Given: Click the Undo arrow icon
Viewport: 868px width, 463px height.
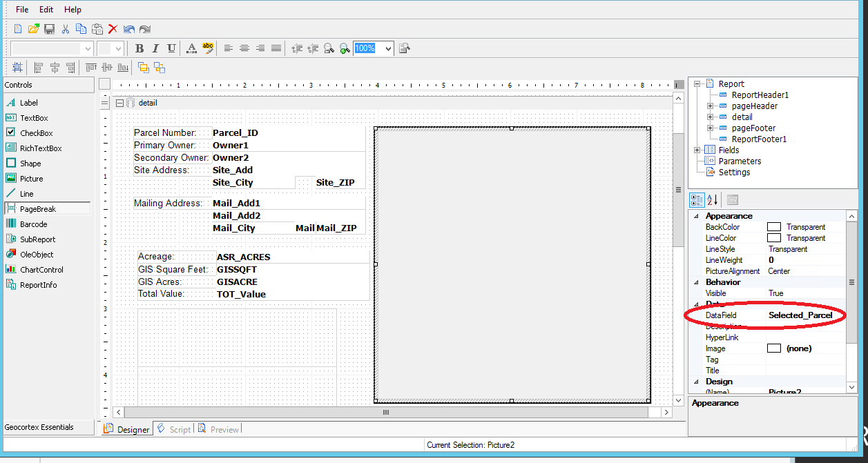Looking at the screenshot, I should pos(129,29).
